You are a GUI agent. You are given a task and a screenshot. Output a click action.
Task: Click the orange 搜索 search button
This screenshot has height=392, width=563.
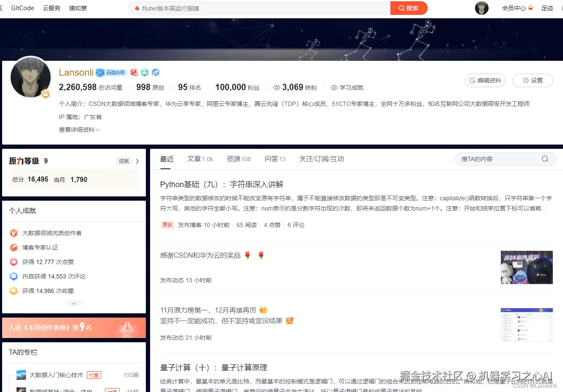tap(409, 8)
